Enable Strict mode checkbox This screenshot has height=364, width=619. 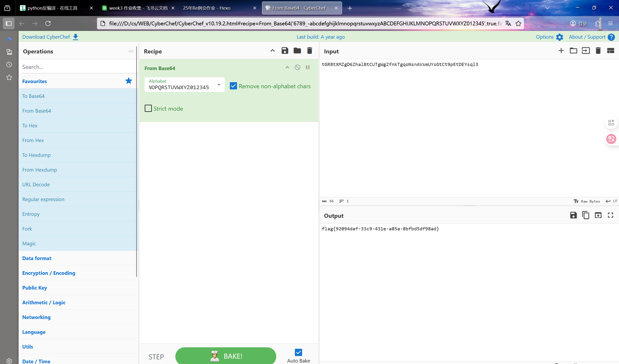(148, 109)
